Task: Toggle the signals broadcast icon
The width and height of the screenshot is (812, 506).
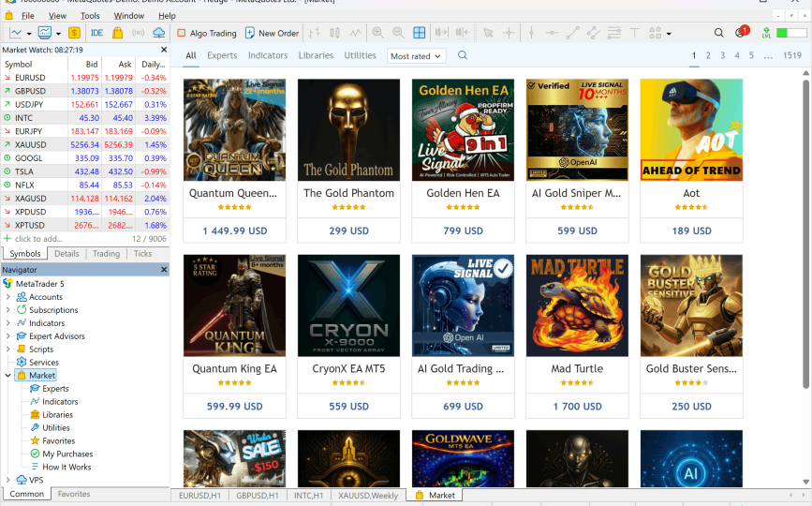Action: coord(138,33)
